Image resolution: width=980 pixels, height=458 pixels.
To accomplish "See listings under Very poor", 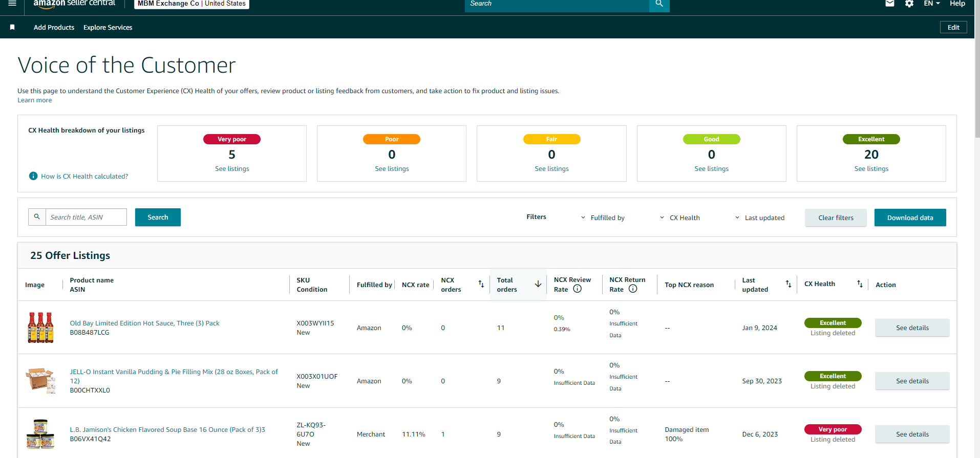I will pyautogui.click(x=232, y=168).
